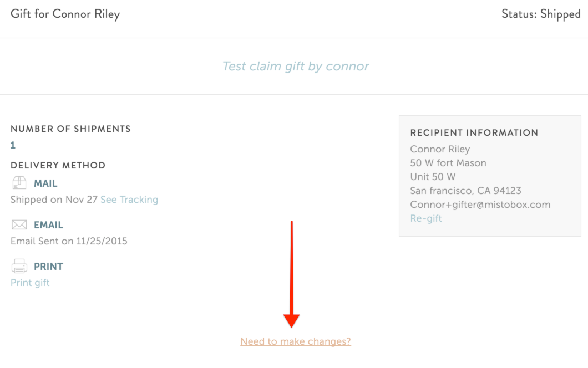Click the Recipient Information heading
Image resolution: width=588 pixels, height=368 pixels.
[x=474, y=132]
